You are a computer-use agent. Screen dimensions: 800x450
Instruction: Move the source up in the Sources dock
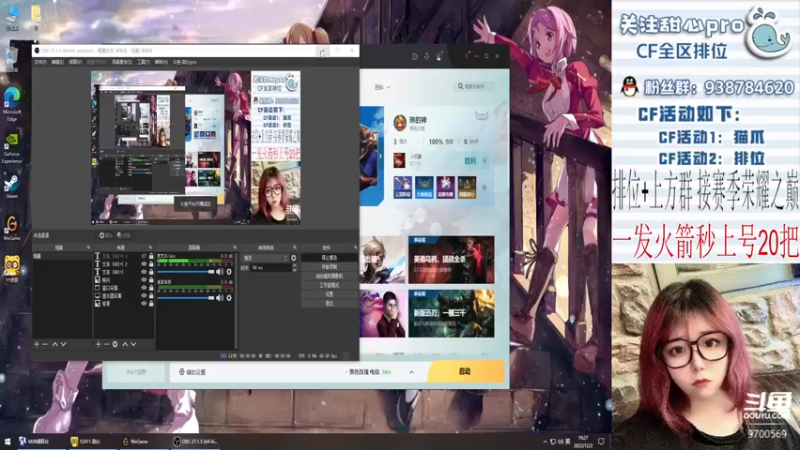(x=125, y=344)
